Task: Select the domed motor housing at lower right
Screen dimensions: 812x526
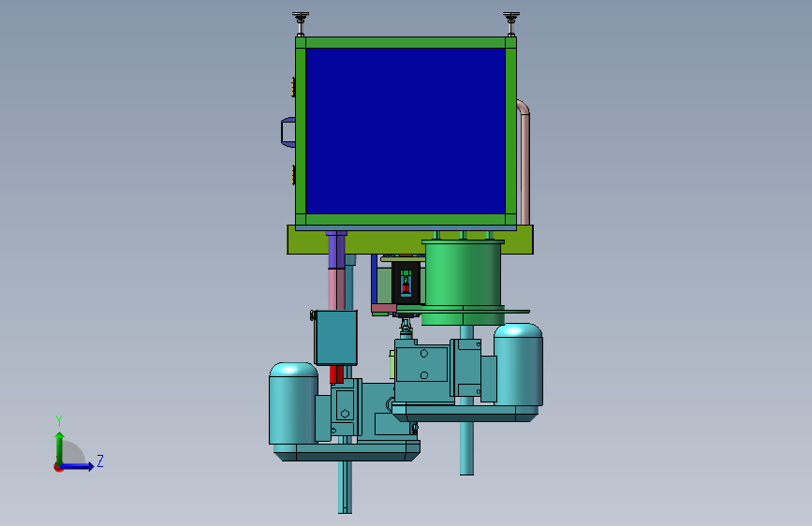Action: [518, 364]
